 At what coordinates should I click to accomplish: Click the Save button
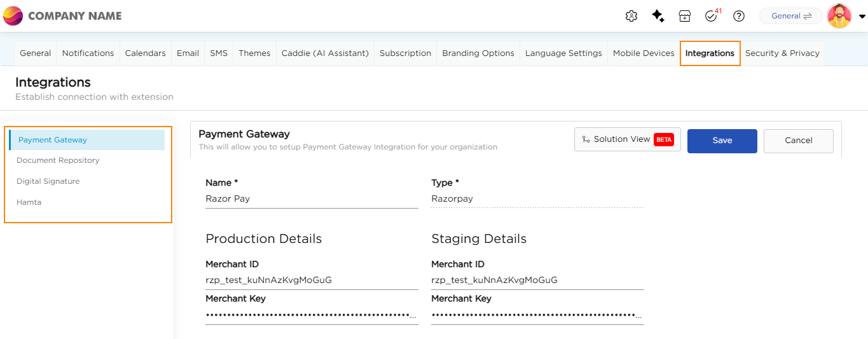[x=722, y=141]
